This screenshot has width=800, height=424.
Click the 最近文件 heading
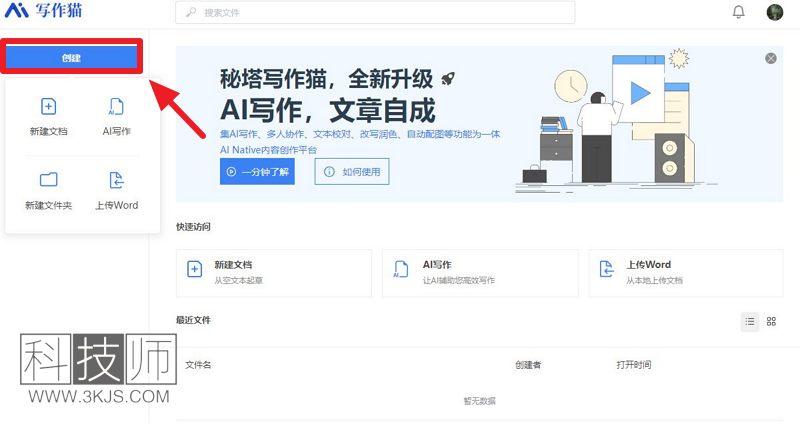tap(193, 320)
